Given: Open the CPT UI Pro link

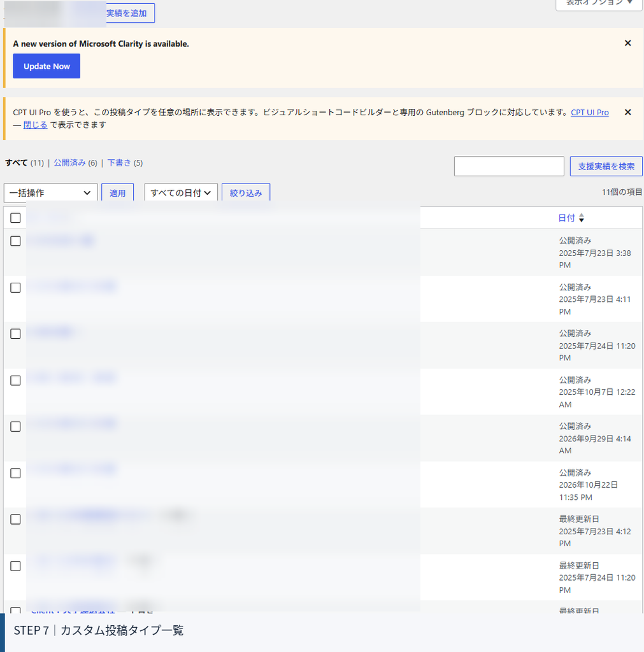Looking at the screenshot, I should coord(589,112).
